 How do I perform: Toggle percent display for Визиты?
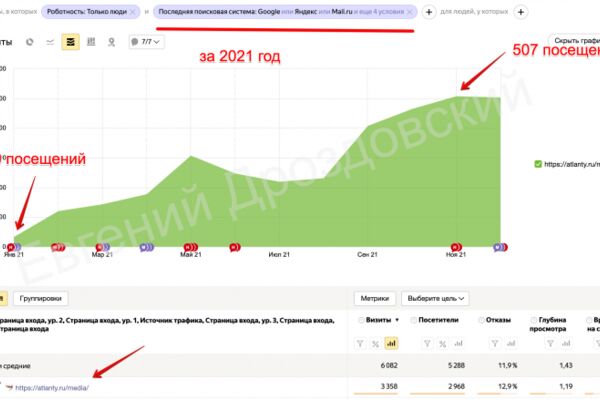(375, 344)
